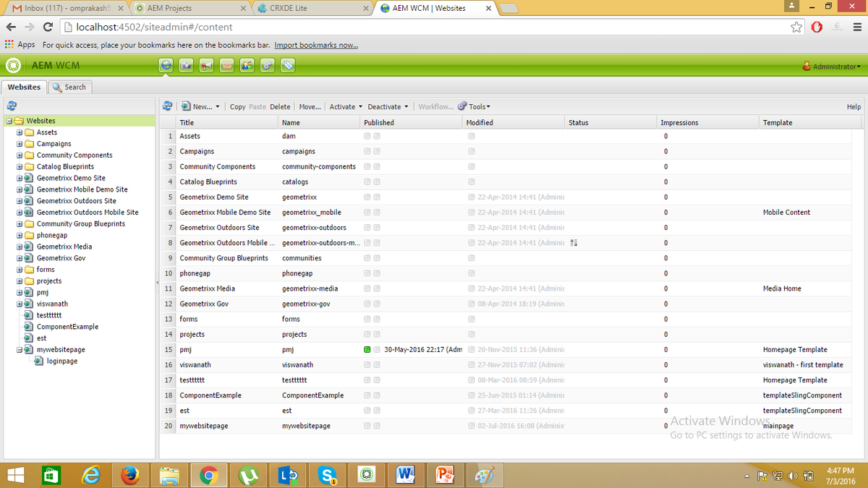Expand the pmj tree node
Image resolution: width=868 pixels, height=488 pixels.
tap(19, 293)
